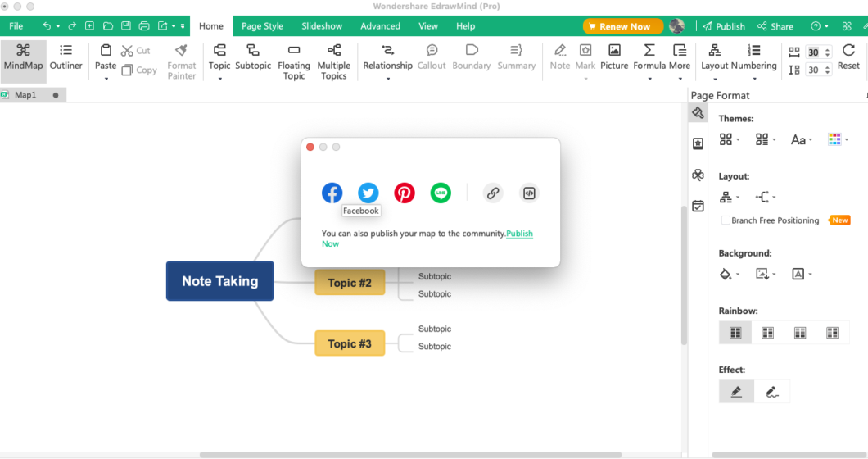Switch to Outliner view
The height and width of the screenshot is (459, 868).
pos(66,57)
